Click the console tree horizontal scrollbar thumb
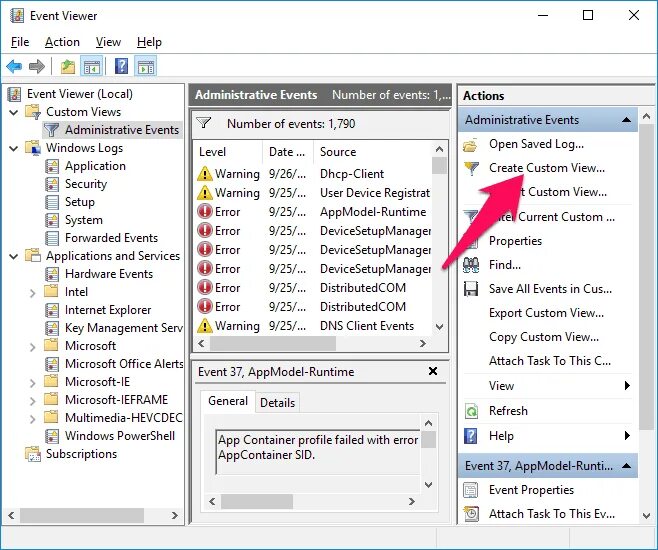 pyautogui.click(x=82, y=515)
